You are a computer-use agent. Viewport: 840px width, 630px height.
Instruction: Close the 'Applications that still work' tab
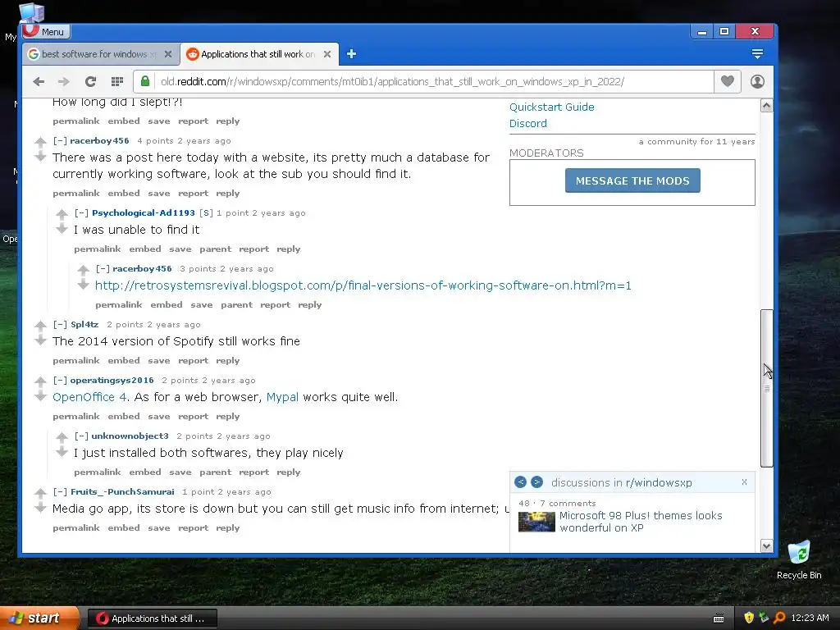click(327, 54)
